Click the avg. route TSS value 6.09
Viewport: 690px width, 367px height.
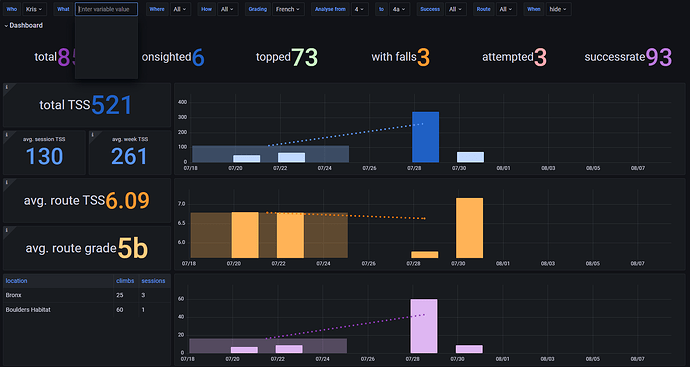(128, 201)
